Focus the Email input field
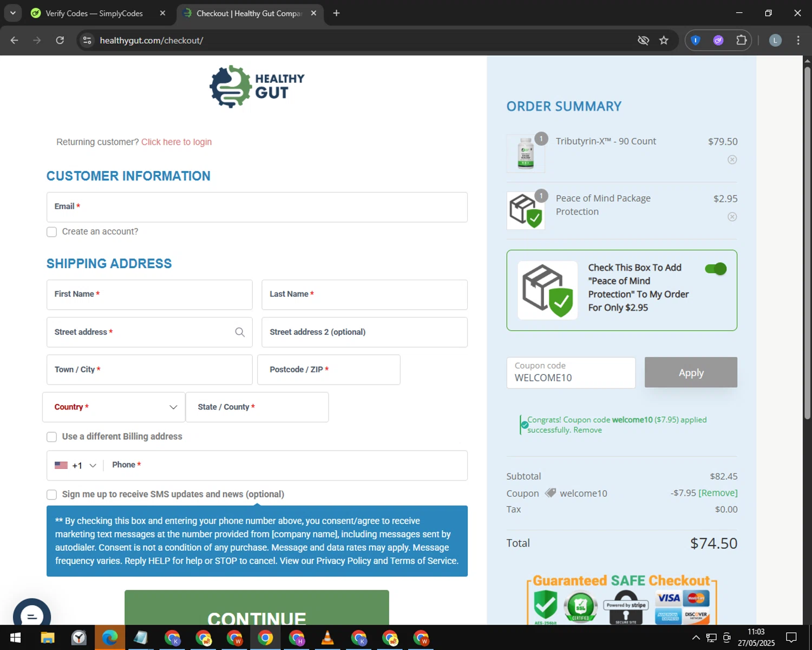Screen dimensions: 812x650 pos(257,207)
